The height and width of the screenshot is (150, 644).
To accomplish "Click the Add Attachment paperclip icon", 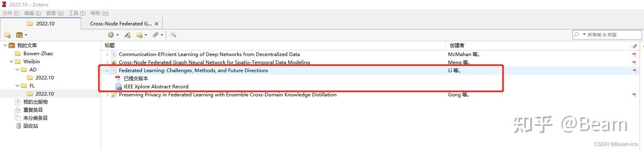I will 158,35.
